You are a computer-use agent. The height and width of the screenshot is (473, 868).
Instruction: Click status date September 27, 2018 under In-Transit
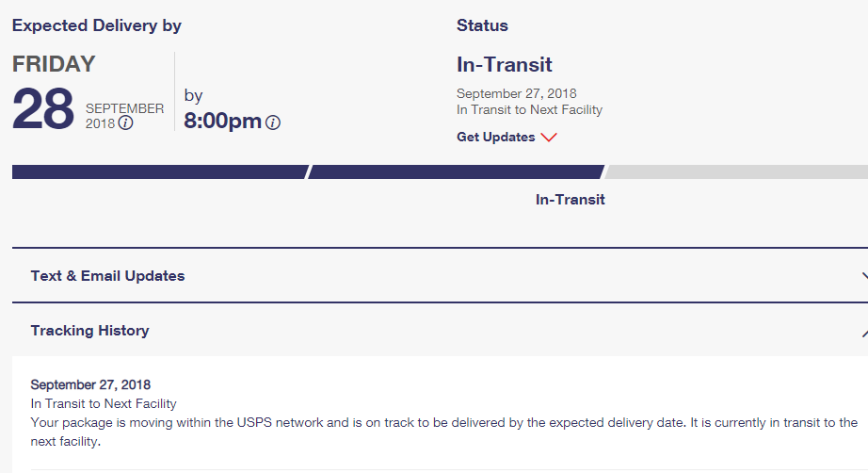click(x=517, y=93)
